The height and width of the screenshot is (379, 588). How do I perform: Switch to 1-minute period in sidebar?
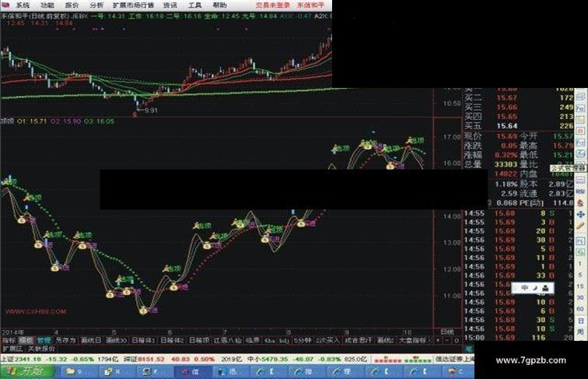[580, 264]
